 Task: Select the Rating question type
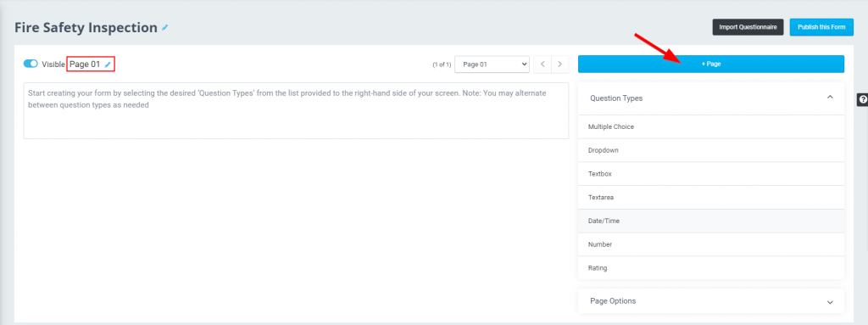coord(711,268)
